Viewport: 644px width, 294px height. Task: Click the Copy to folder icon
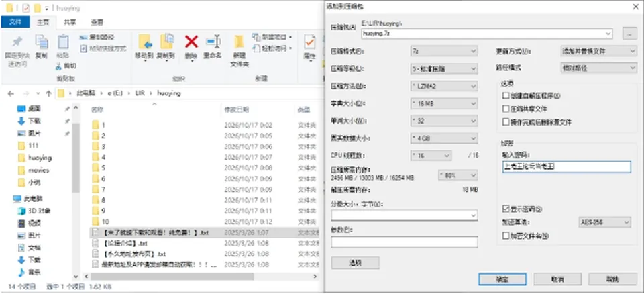tap(166, 42)
